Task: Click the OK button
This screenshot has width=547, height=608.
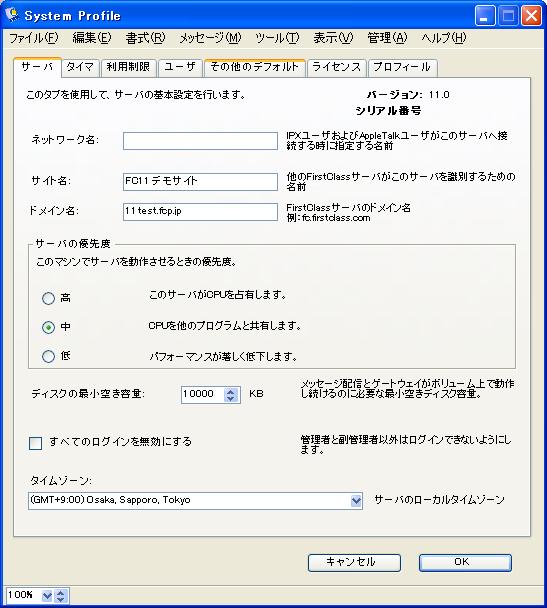Action: [x=465, y=562]
